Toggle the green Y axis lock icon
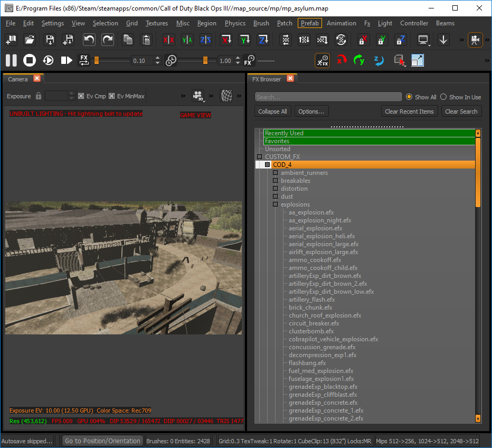This screenshot has height=448, width=492. [x=381, y=40]
